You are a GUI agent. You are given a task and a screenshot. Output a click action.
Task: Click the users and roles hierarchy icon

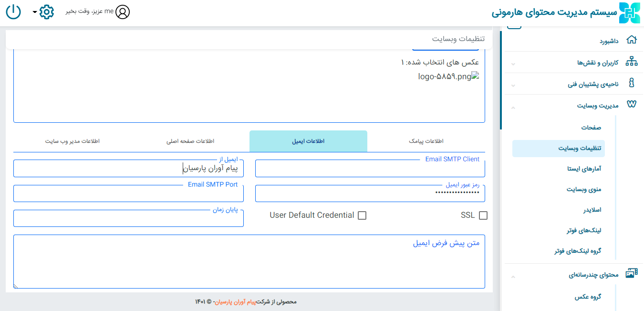[631, 62]
